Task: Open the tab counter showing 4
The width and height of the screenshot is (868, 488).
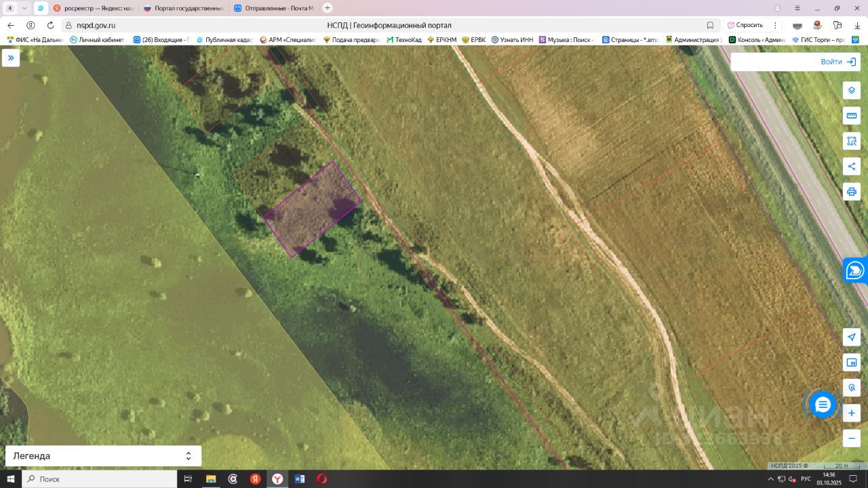Action: click(x=10, y=8)
